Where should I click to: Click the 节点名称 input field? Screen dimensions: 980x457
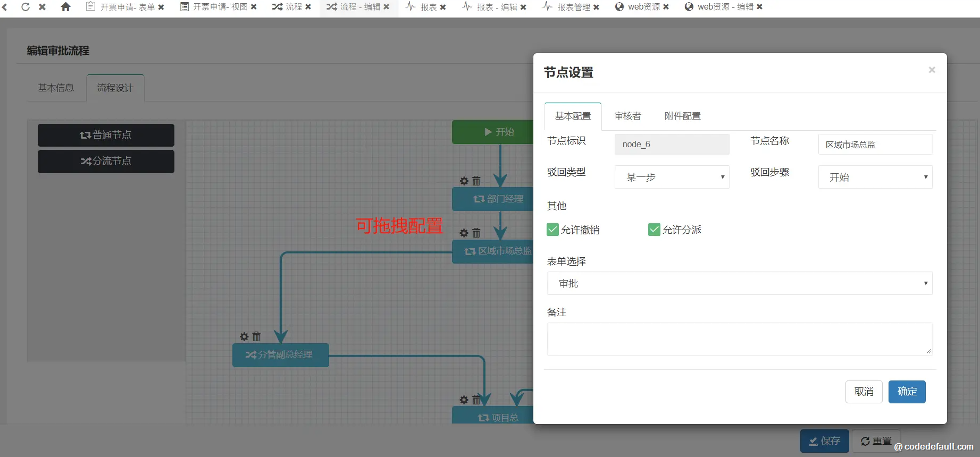[x=875, y=145]
